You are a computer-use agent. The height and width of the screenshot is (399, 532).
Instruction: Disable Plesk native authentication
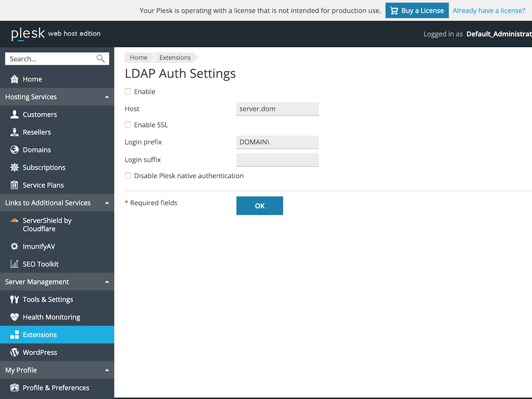tap(127, 176)
